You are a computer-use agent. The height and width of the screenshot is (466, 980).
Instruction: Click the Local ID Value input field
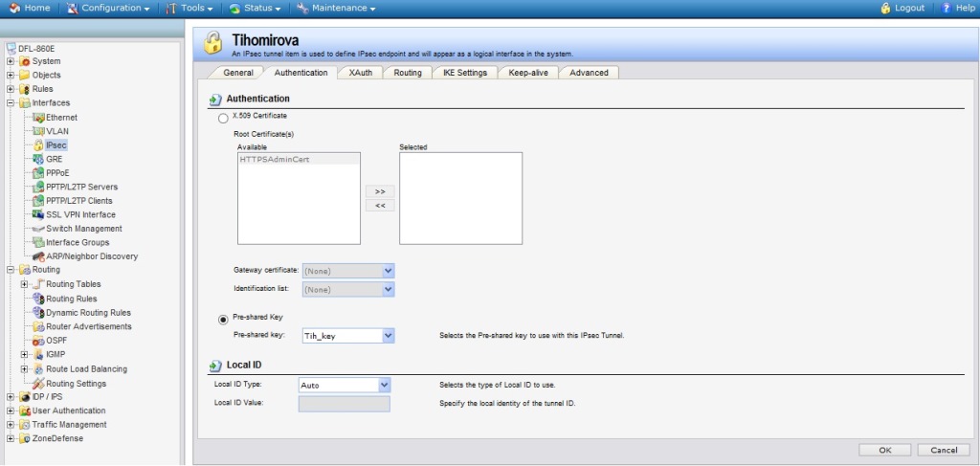coord(344,404)
